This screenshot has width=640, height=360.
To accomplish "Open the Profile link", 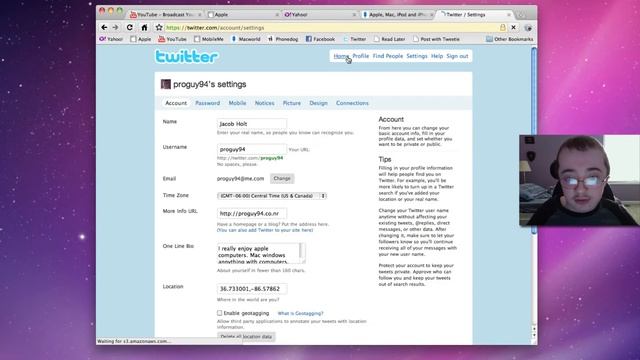I will 360,56.
